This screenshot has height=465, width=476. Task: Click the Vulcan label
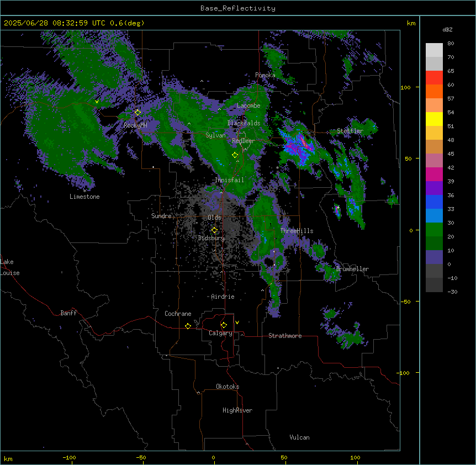(x=300, y=437)
